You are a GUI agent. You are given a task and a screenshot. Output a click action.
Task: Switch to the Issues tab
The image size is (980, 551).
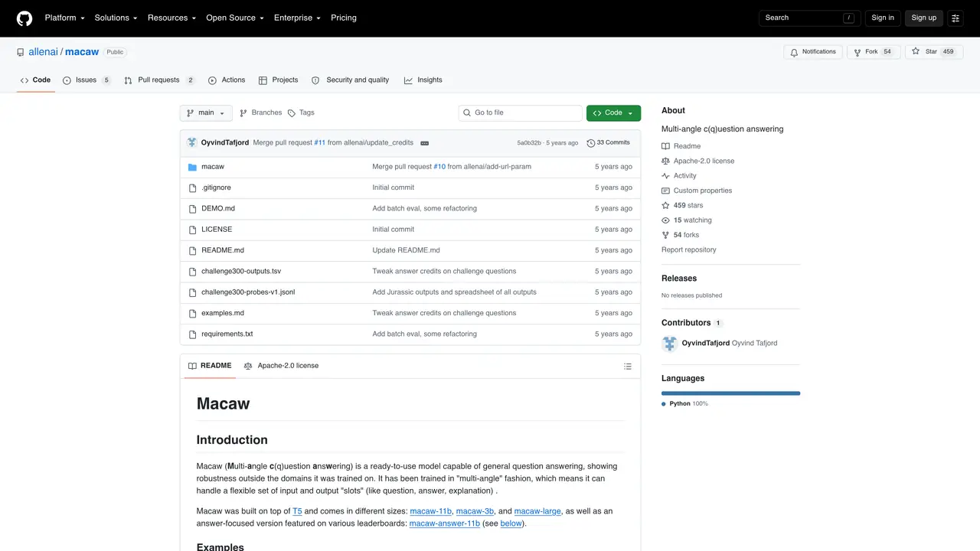pyautogui.click(x=87, y=80)
